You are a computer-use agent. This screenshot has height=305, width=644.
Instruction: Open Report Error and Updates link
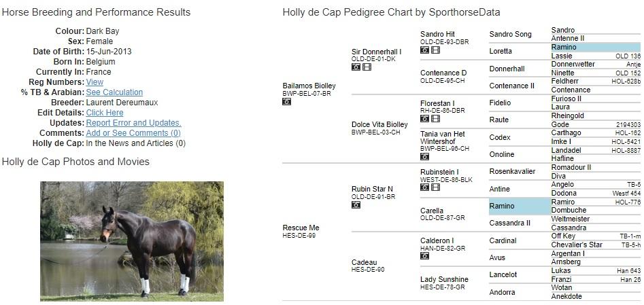coord(133,123)
